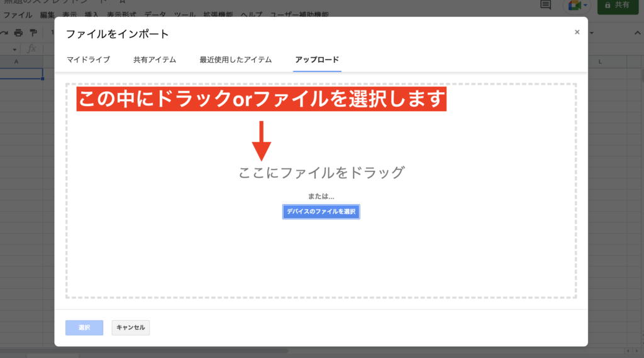This screenshot has width=644, height=358.
Task: Click the アップロード tab
Action: click(317, 60)
